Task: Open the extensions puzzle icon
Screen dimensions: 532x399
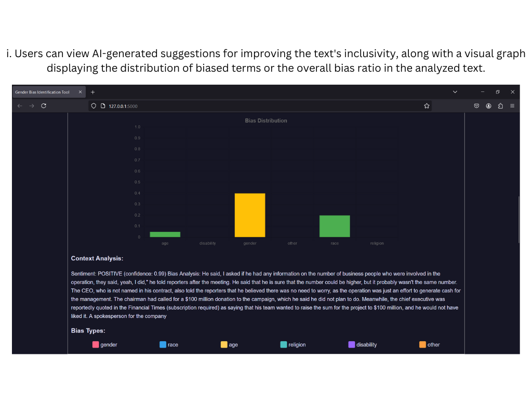Action: pos(500,106)
